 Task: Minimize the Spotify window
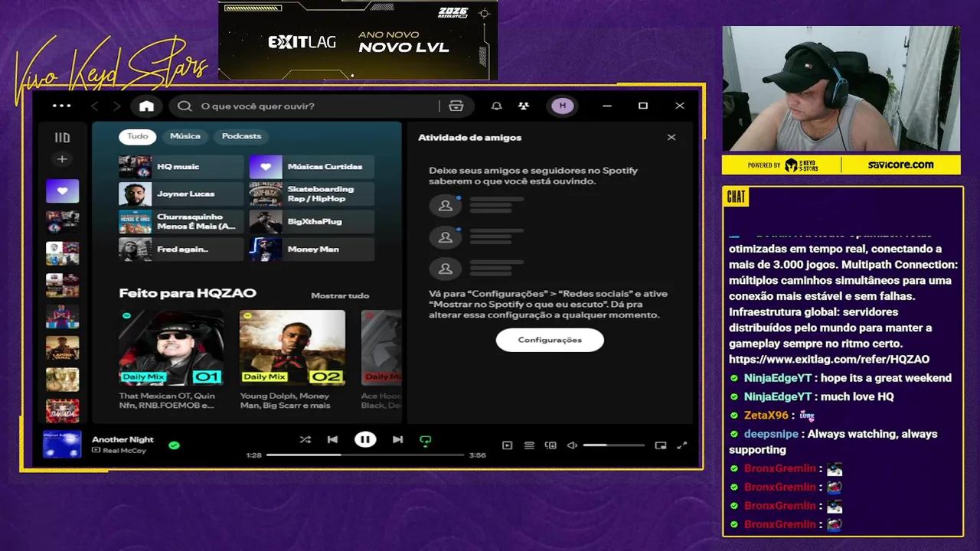[607, 106]
